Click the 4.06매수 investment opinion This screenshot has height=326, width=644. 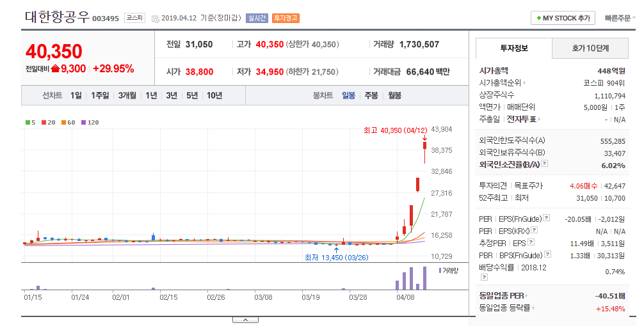click(x=584, y=186)
